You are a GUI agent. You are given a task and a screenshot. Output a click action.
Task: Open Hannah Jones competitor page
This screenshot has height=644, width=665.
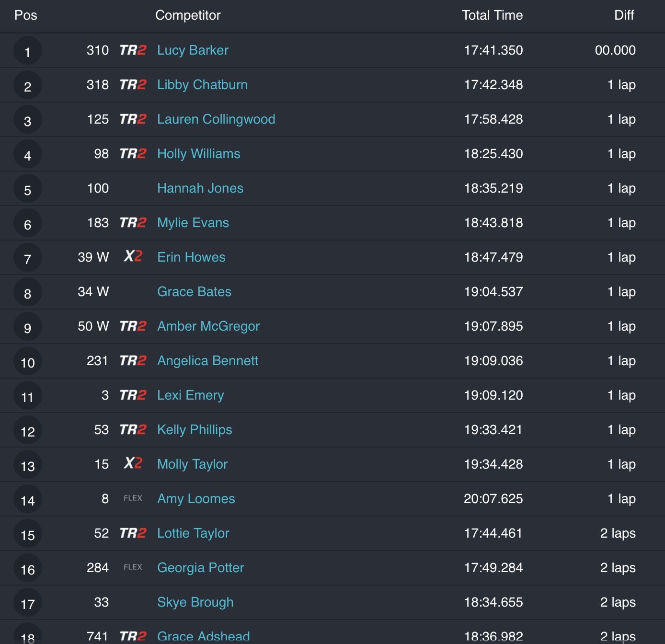200,188
